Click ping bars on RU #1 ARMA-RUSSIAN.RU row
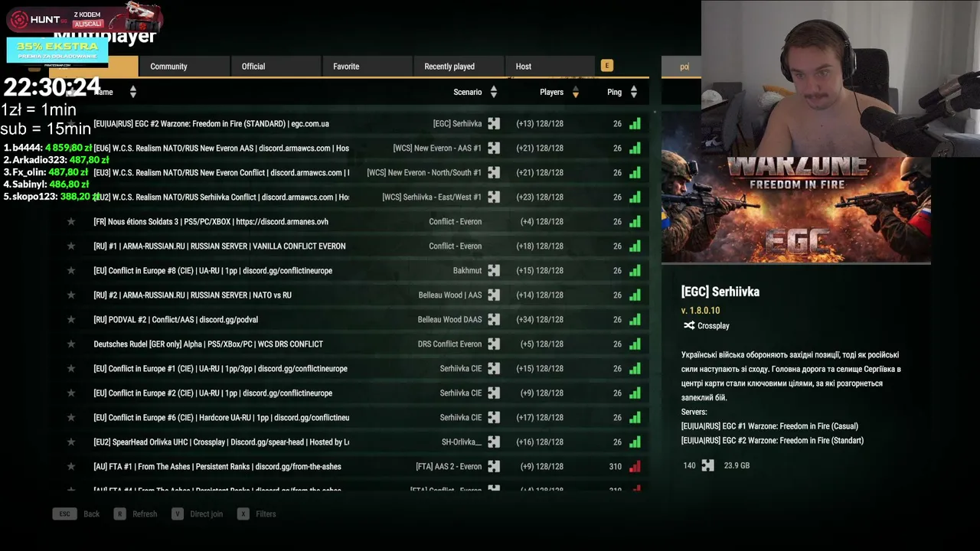 [x=635, y=246]
